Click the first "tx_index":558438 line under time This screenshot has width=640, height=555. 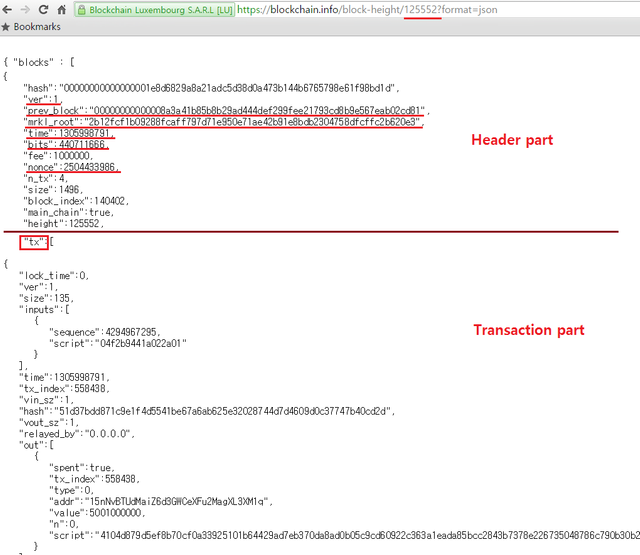pos(64,389)
